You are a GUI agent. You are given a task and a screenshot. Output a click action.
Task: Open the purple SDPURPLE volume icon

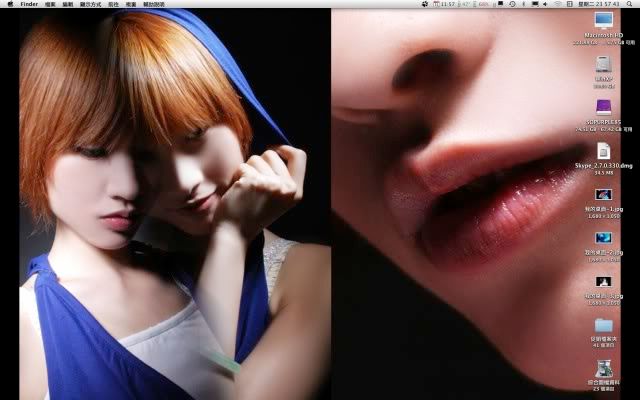pos(603,106)
